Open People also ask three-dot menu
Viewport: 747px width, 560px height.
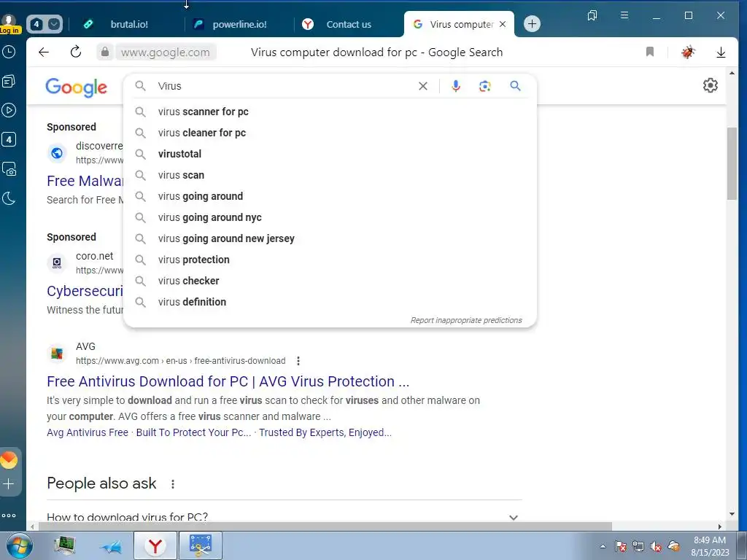pos(173,484)
